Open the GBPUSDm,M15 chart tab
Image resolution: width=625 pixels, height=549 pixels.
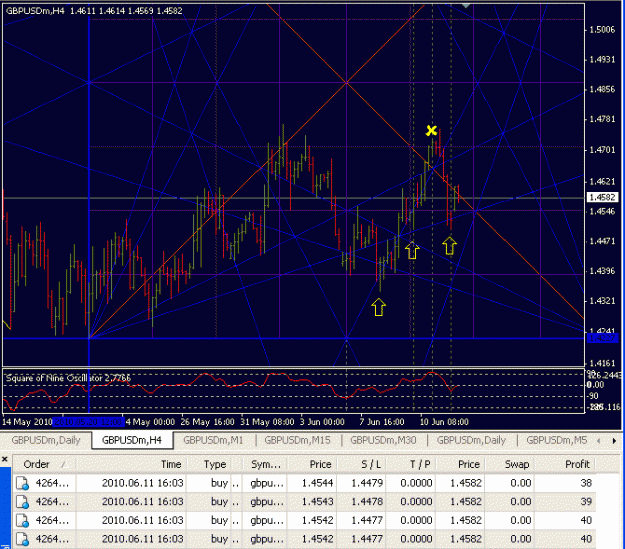pos(297,440)
